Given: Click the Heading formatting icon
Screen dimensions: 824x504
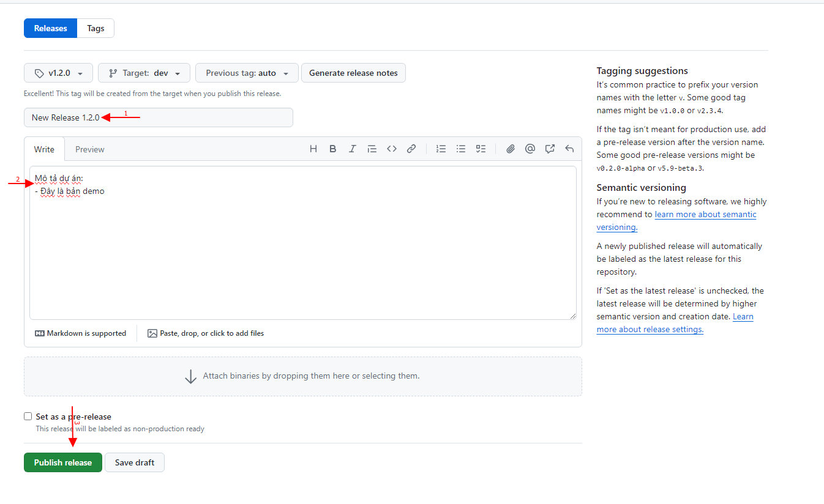Looking at the screenshot, I should 313,149.
